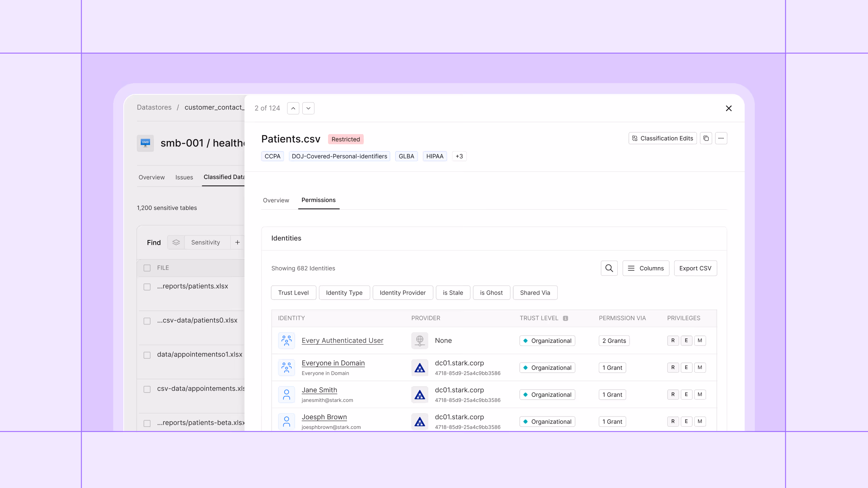This screenshot has width=868, height=488.
Task: Toggle the FILE header select-all checkbox
Action: coord(147,268)
